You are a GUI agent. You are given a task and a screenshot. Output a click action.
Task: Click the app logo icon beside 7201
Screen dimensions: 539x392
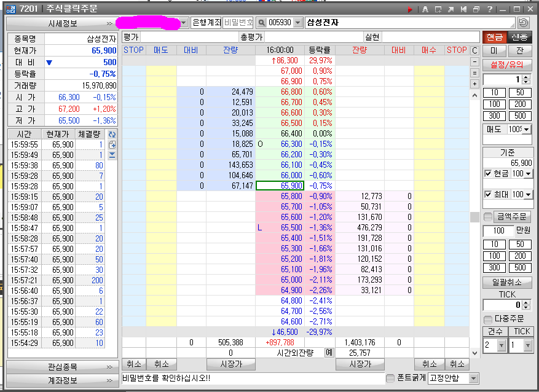[x=11, y=9]
